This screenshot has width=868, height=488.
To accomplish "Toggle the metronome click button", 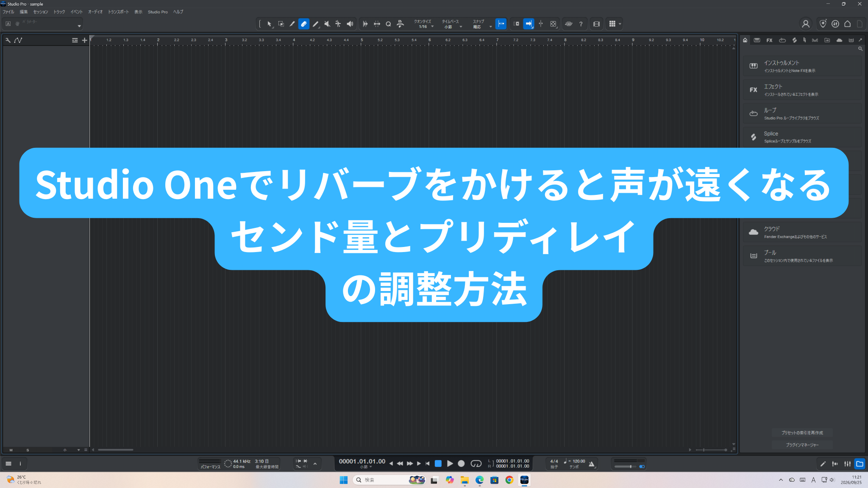I will (x=592, y=464).
